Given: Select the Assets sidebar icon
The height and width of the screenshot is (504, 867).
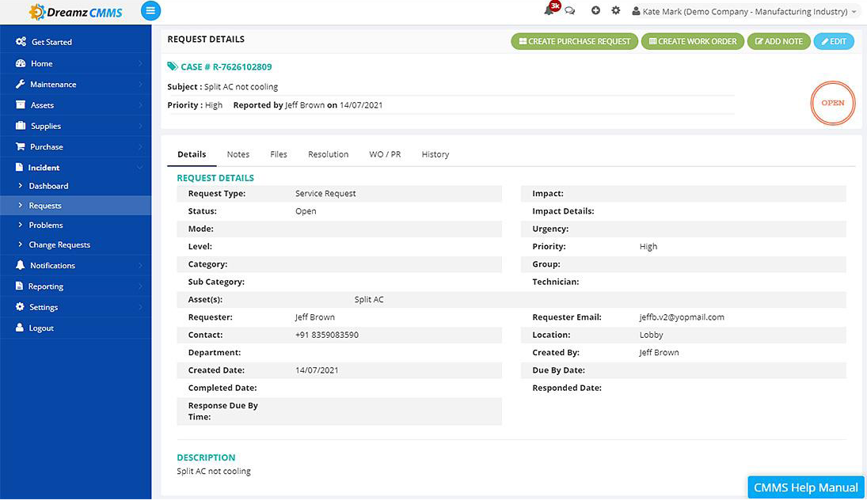Looking at the screenshot, I should [20, 104].
